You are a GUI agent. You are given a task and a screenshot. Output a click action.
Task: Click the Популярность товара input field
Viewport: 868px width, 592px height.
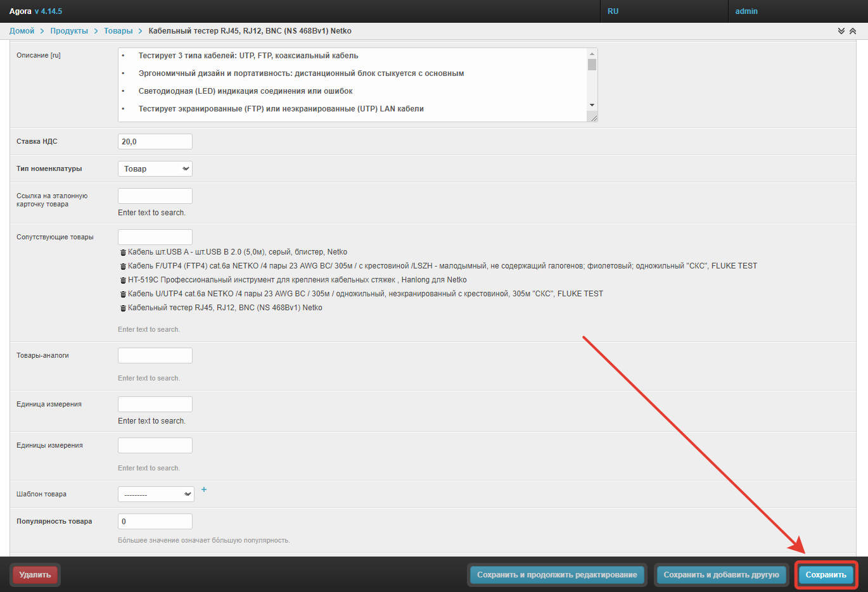pos(155,522)
